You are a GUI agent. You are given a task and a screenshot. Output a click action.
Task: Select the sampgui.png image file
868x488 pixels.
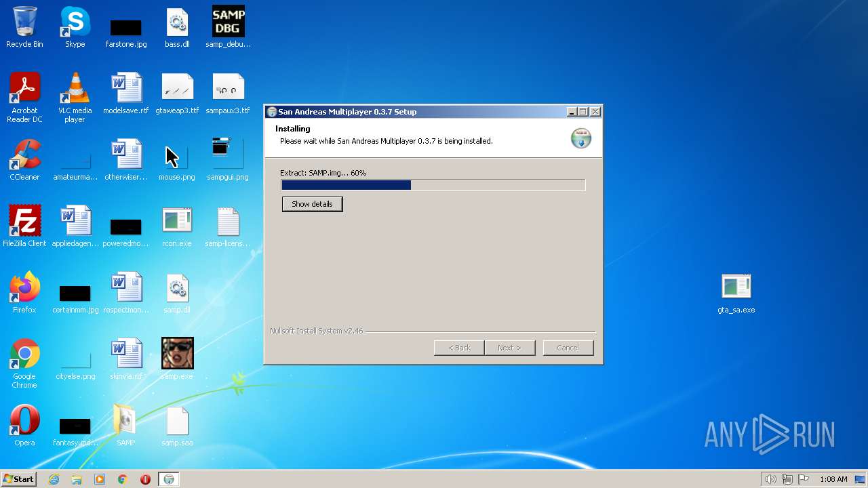coord(228,160)
